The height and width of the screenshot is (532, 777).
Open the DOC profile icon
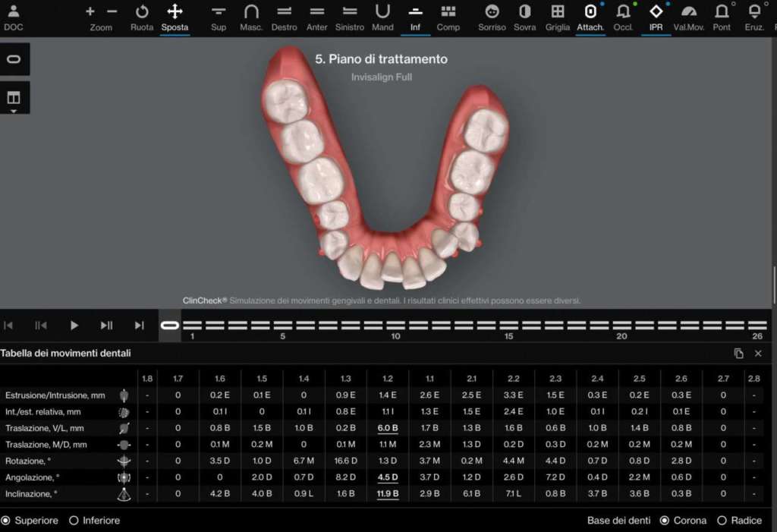click(14, 17)
